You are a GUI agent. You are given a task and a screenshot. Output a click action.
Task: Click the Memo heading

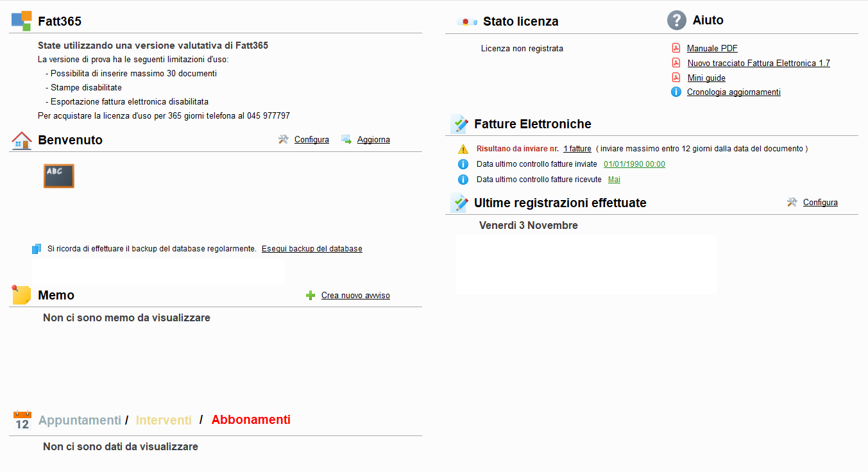coord(56,295)
